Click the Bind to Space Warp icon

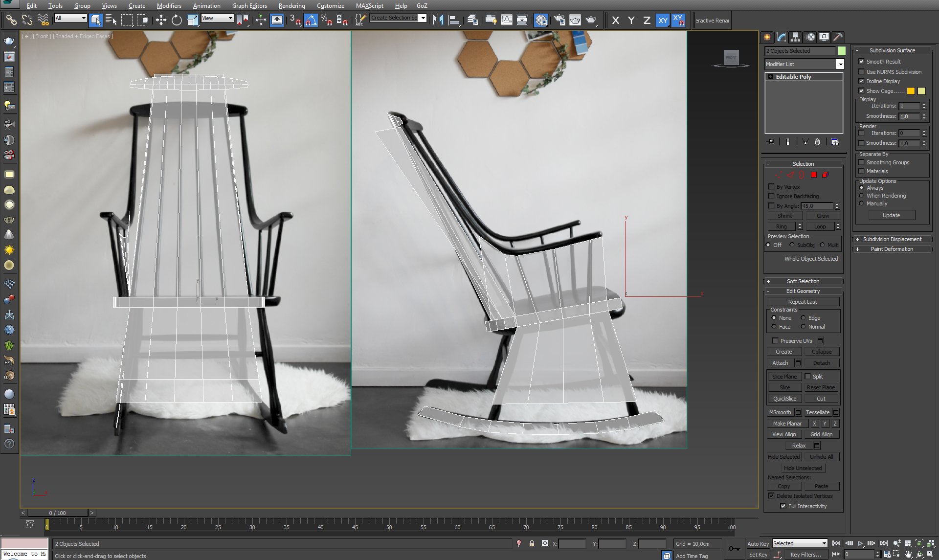(x=43, y=20)
